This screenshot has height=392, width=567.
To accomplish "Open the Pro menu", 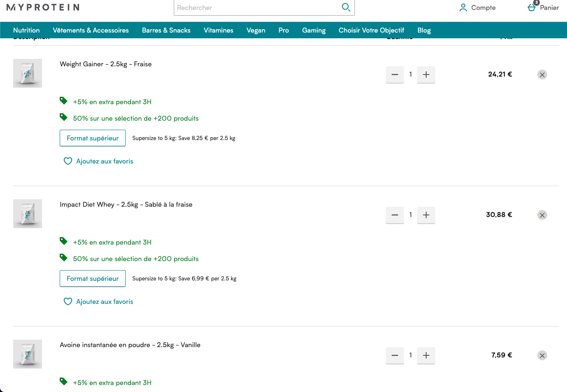I will [284, 30].
